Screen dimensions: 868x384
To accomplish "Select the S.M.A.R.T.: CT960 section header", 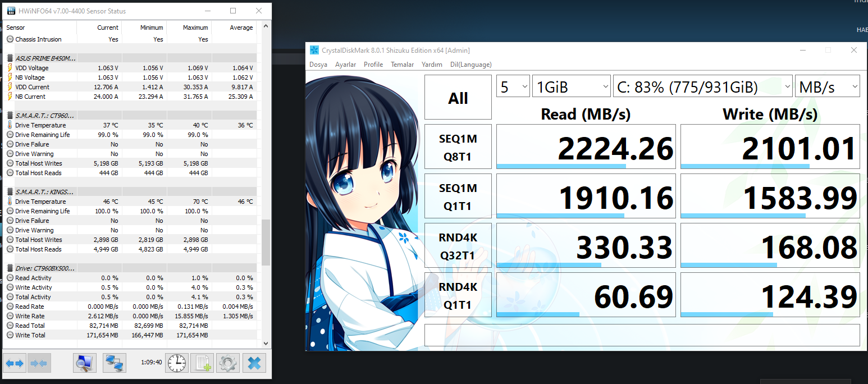I will pyautogui.click(x=130, y=115).
